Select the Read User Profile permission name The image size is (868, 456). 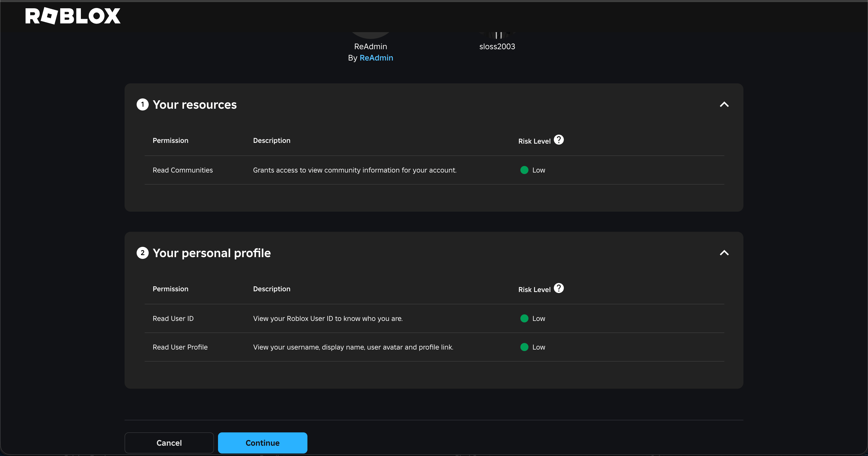tap(180, 347)
